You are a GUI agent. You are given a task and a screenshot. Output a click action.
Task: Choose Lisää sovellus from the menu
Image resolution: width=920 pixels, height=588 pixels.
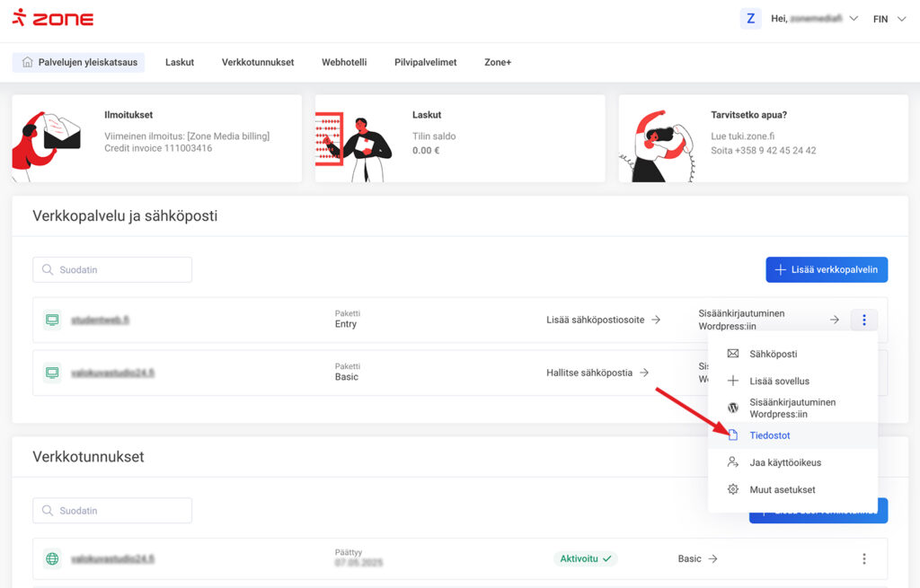tap(779, 381)
